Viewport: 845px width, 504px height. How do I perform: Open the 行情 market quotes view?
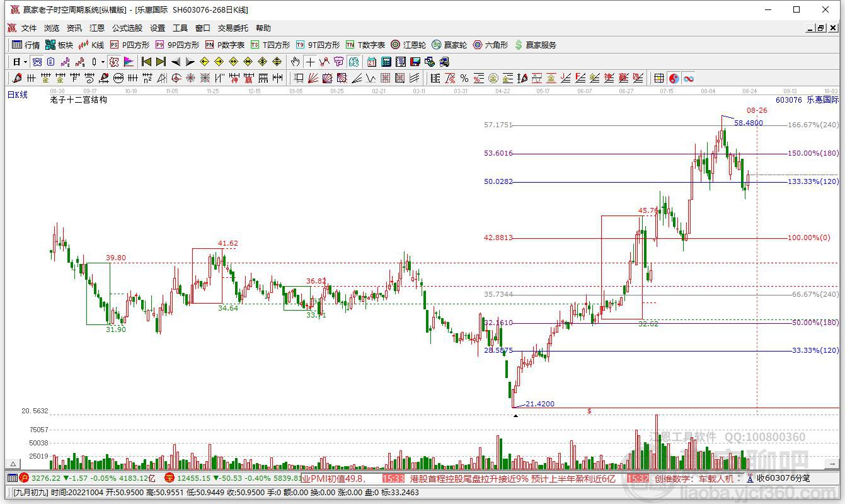point(26,45)
